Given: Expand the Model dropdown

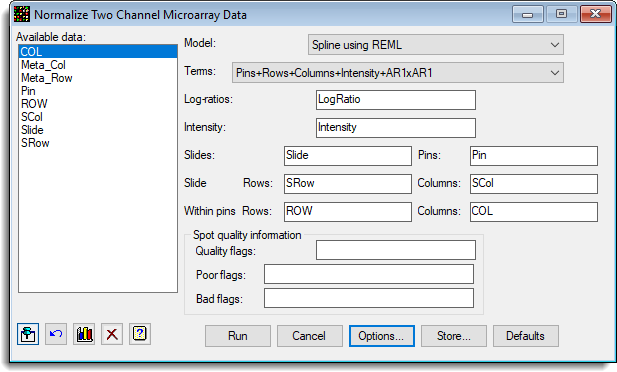Looking at the screenshot, I should [436, 44].
